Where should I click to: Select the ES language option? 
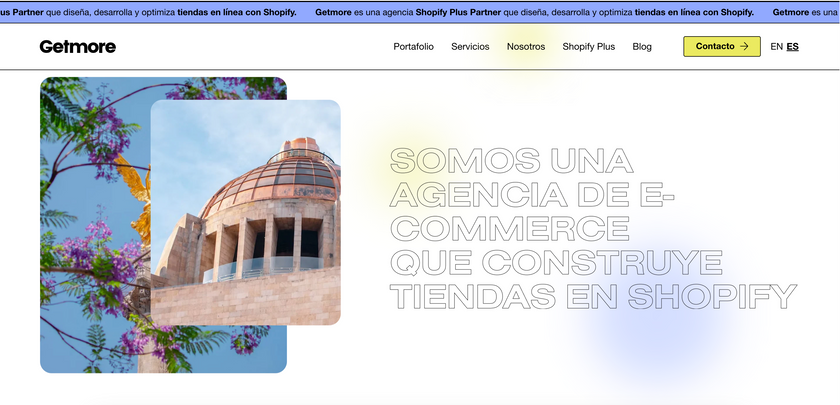[x=792, y=47]
